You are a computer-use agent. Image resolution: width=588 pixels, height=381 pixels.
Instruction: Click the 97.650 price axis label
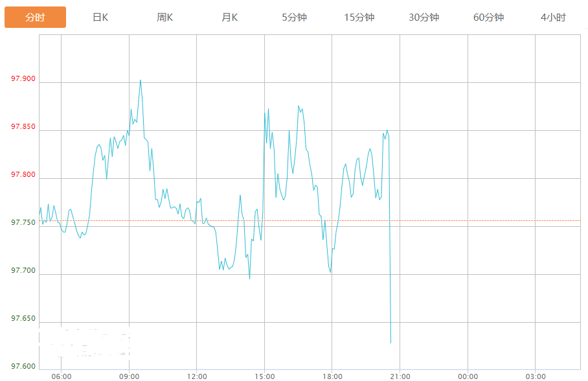(x=23, y=319)
